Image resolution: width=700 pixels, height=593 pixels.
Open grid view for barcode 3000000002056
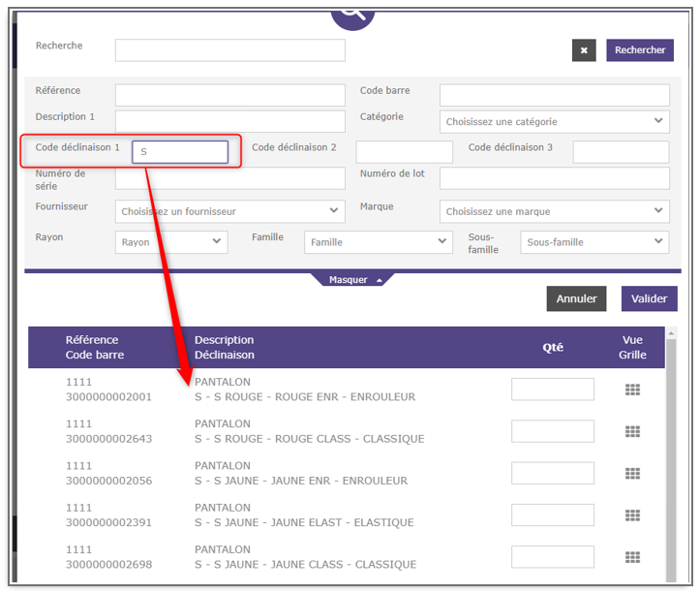click(x=632, y=473)
